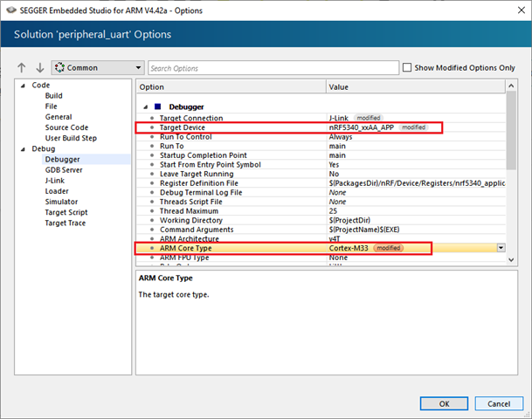Select the Thread Maximum option

(x=321, y=211)
